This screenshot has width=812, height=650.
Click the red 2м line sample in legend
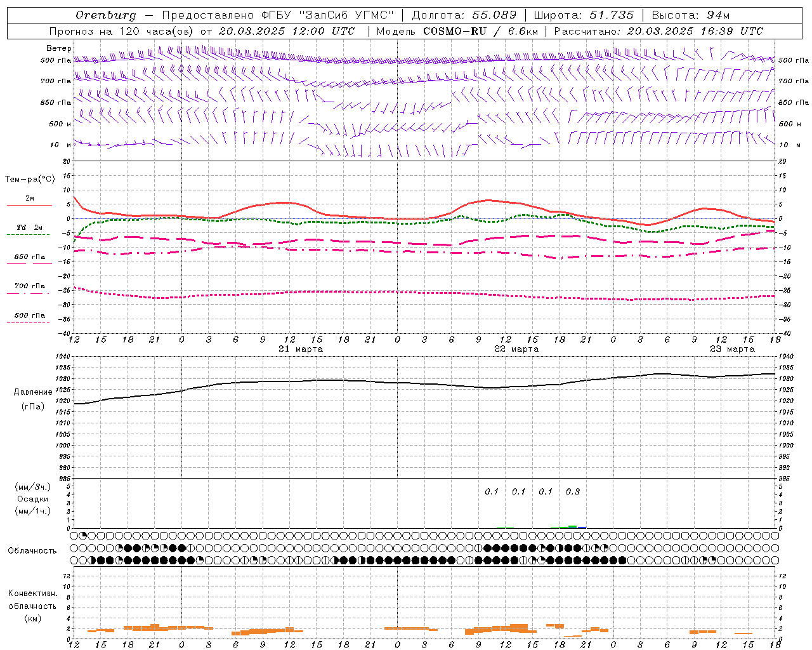(x=29, y=206)
